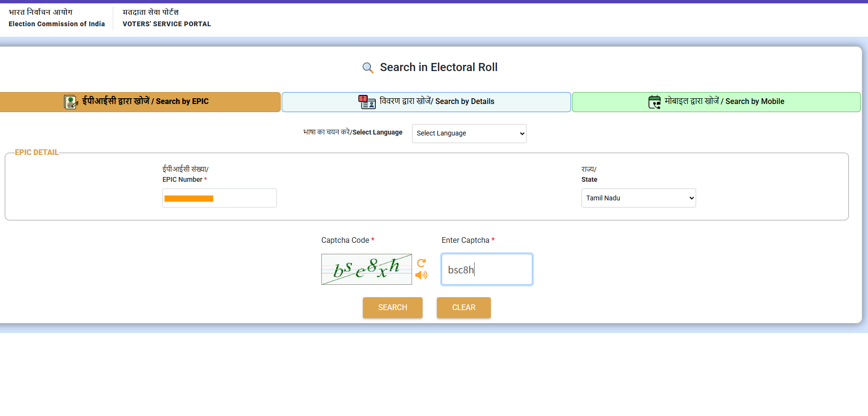
Task: Select the Search by Mobile tab label
Action: coord(724,101)
